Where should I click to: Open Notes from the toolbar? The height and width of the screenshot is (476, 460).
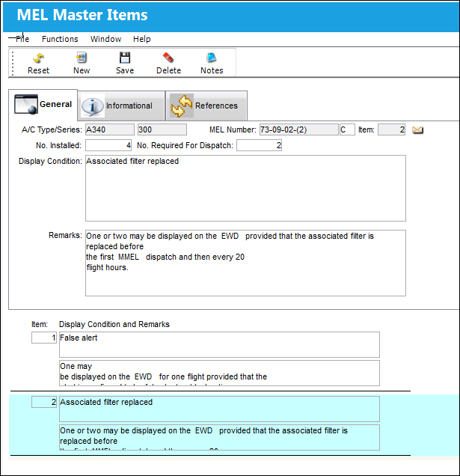[211, 58]
